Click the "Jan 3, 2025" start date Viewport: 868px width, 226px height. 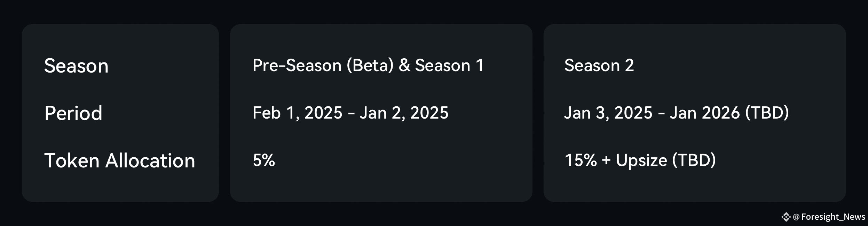click(x=608, y=113)
